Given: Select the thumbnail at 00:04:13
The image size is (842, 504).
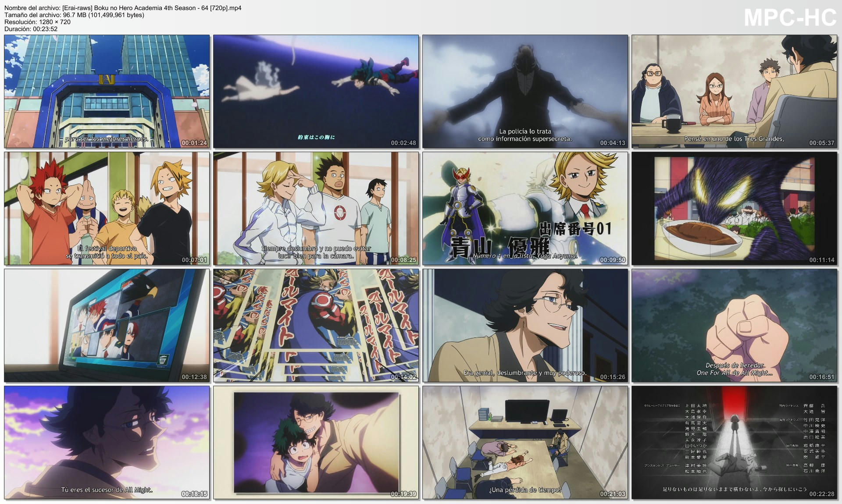Looking at the screenshot, I should 525,92.
